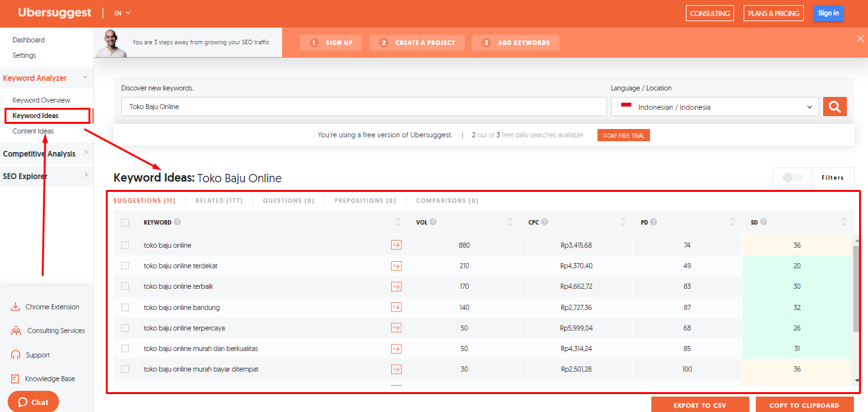The height and width of the screenshot is (412, 868).
Task: Click the keyword table vertical scrollbar
Action: pos(856,289)
